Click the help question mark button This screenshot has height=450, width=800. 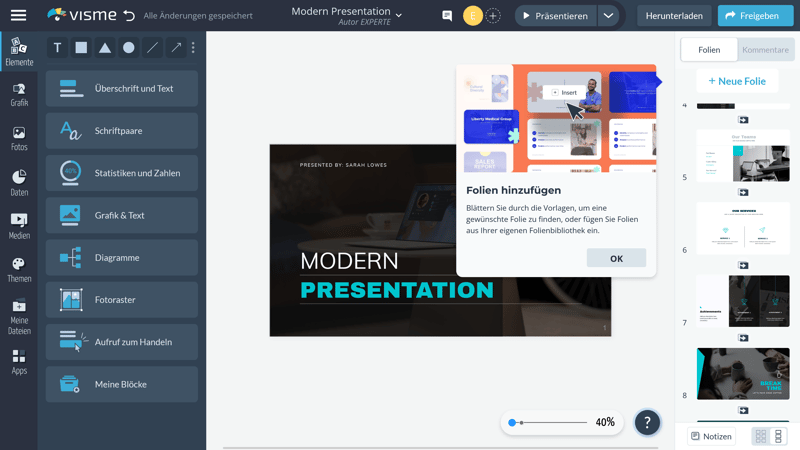click(x=647, y=422)
